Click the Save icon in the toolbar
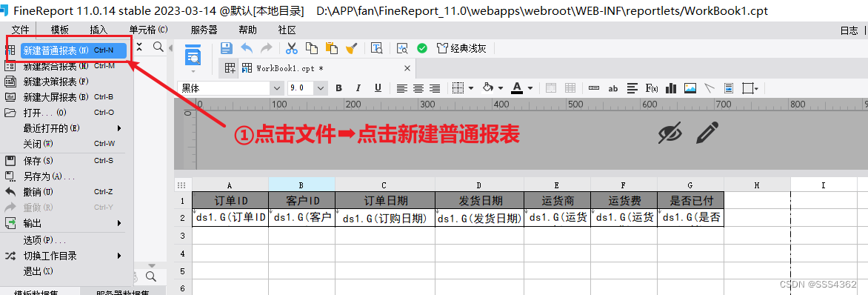The height and width of the screenshot is (295, 868). coord(227,48)
